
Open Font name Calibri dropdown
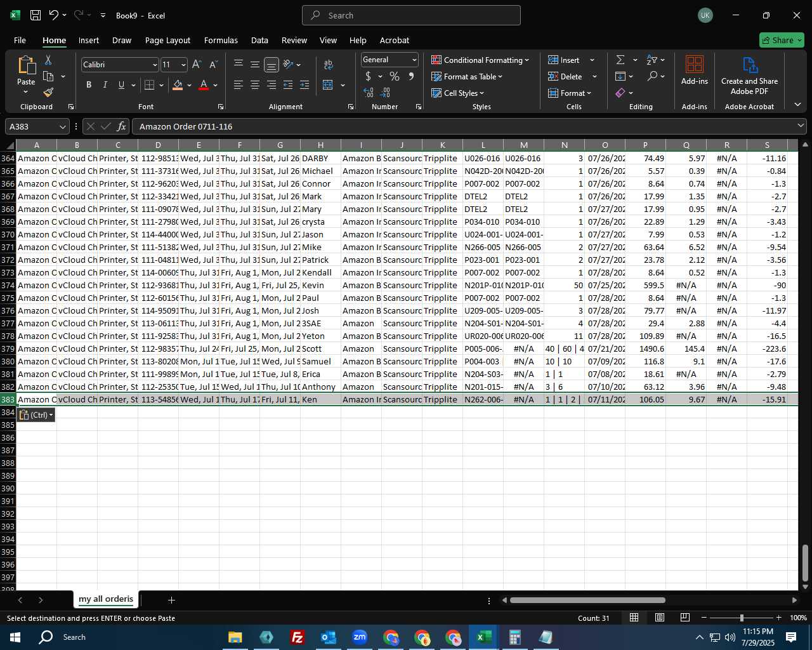pyautogui.click(x=154, y=65)
